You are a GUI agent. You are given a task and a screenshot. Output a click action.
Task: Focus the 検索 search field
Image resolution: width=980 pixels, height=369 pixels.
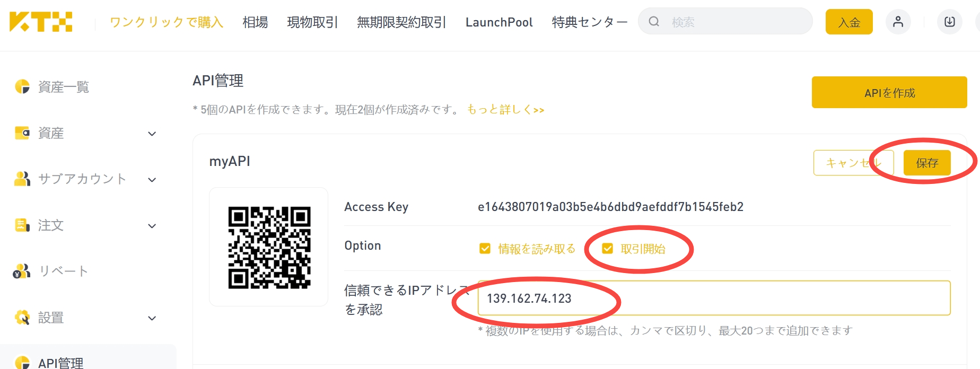click(x=725, y=22)
